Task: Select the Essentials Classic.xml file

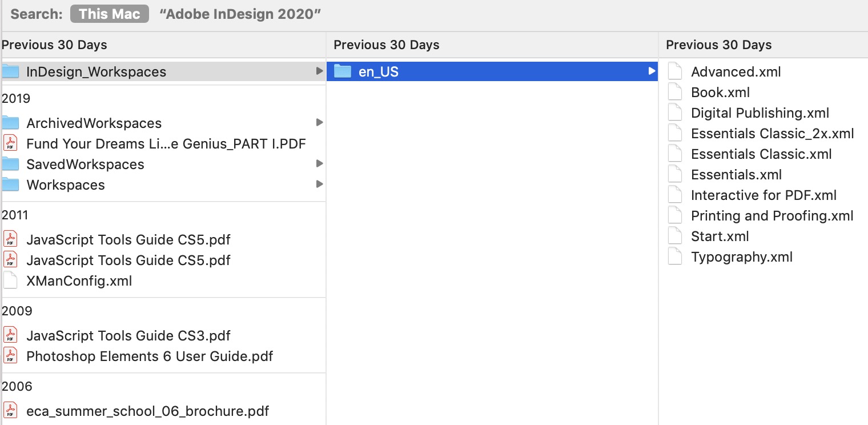Action: (762, 154)
